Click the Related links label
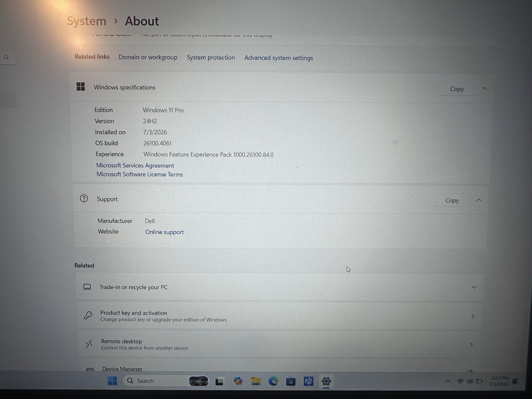This screenshot has height=399, width=532. click(92, 57)
